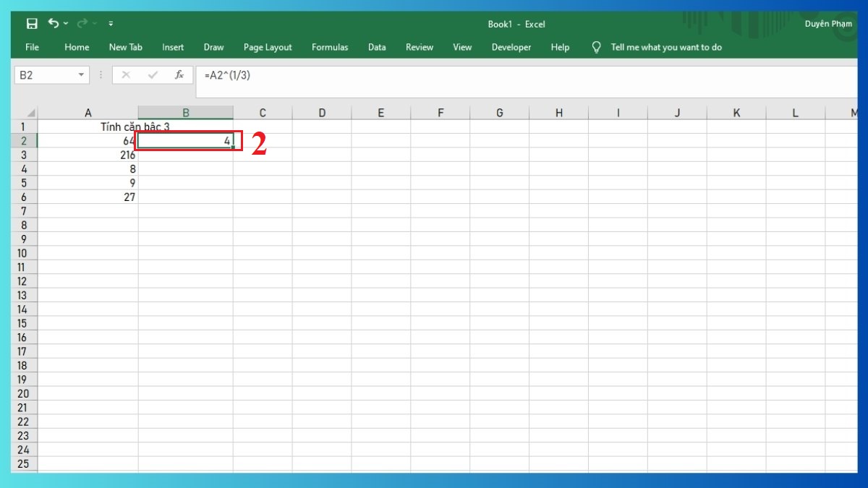Select the Review tab on the ribbon
The width and height of the screenshot is (868, 488).
(420, 47)
